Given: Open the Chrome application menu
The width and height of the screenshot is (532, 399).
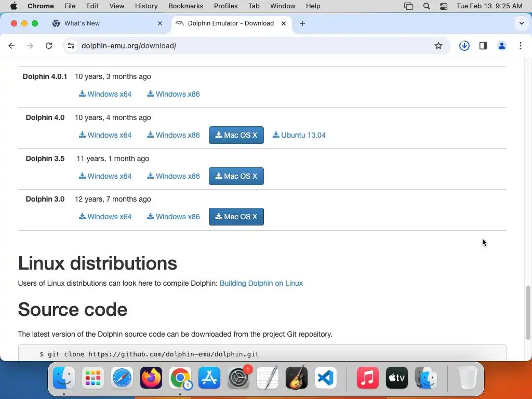Looking at the screenshot, I should tap(41, 6).
